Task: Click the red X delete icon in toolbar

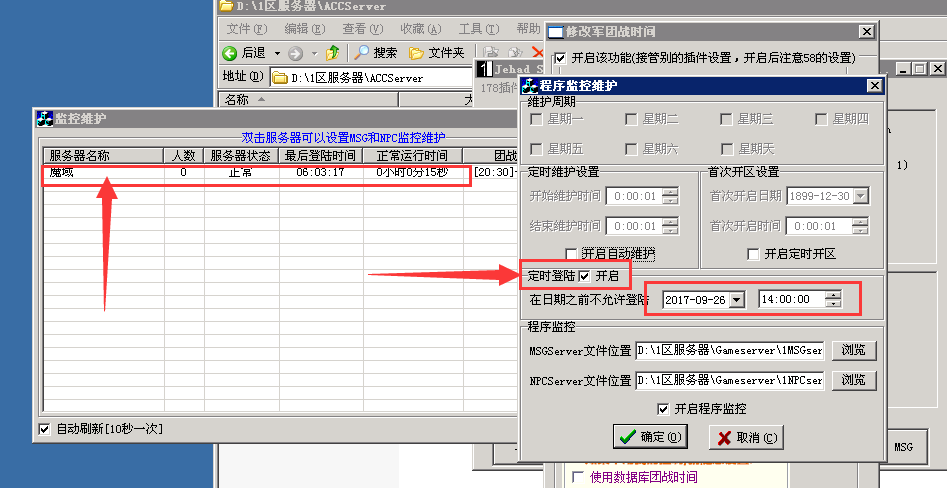Action: (x=538, y=53)
